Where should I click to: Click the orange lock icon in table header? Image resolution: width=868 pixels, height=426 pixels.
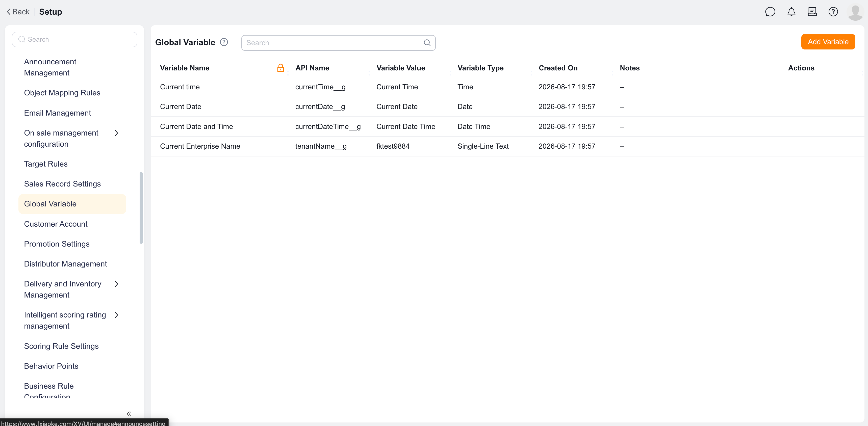[x=280, y=68]
